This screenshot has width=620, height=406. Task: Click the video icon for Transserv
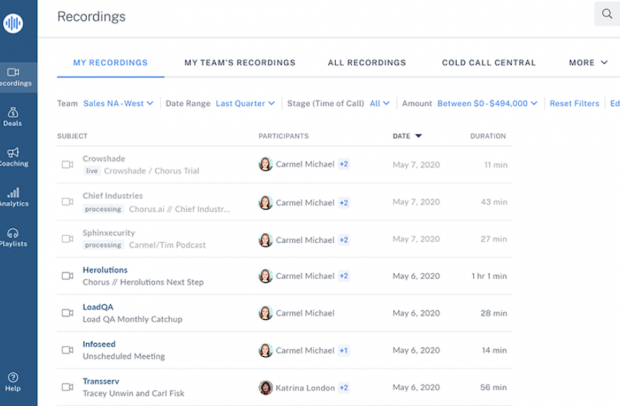tap(68, 387)
